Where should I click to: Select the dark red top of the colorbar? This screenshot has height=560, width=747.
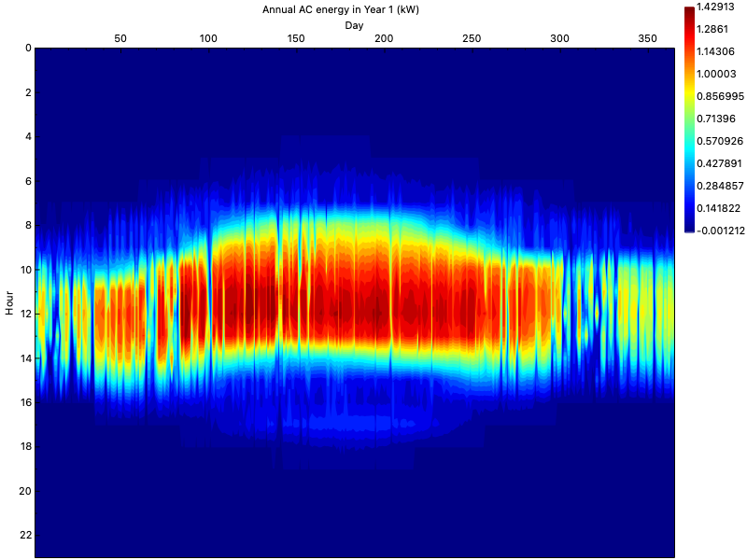(x=689, y=11)
